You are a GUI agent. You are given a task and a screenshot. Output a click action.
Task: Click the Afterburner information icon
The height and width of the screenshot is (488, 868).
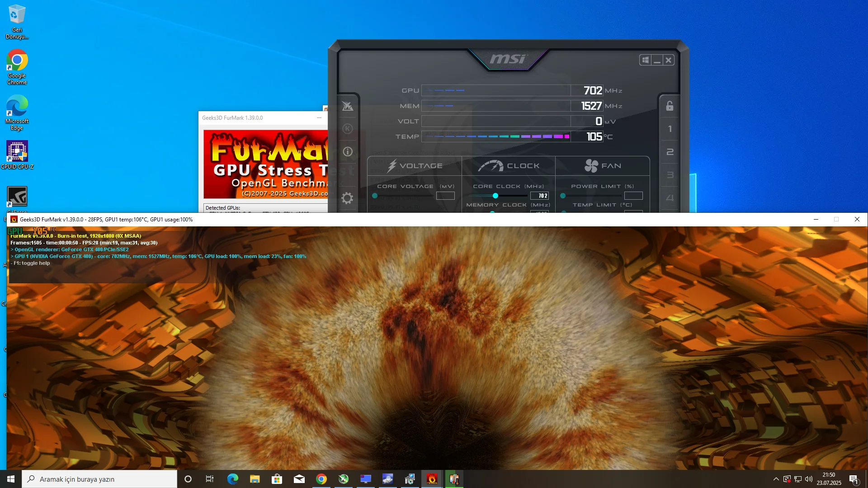347,152
